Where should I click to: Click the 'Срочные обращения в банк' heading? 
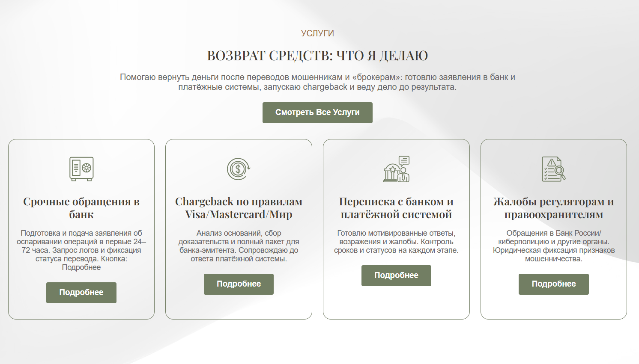point(81,208)
